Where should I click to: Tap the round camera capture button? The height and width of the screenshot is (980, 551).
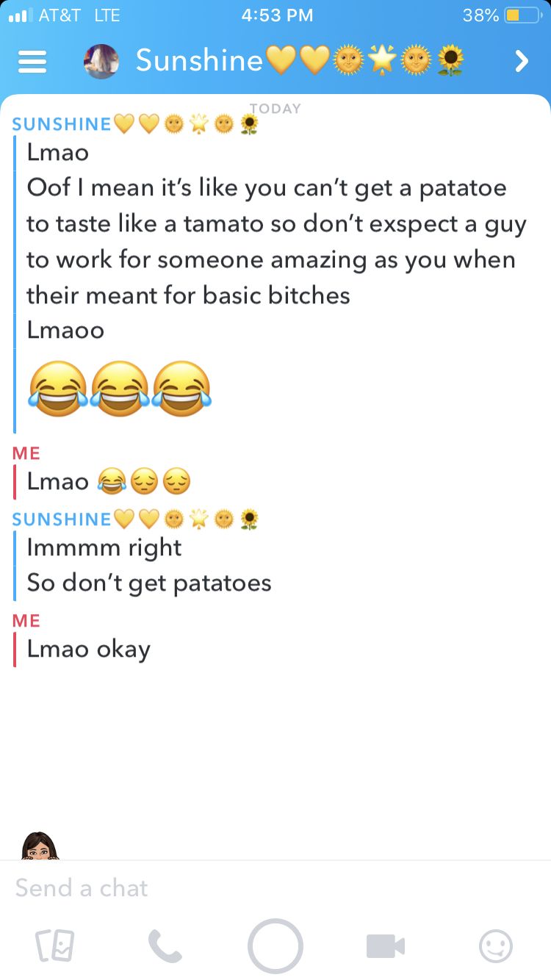(x=275, y=946)
